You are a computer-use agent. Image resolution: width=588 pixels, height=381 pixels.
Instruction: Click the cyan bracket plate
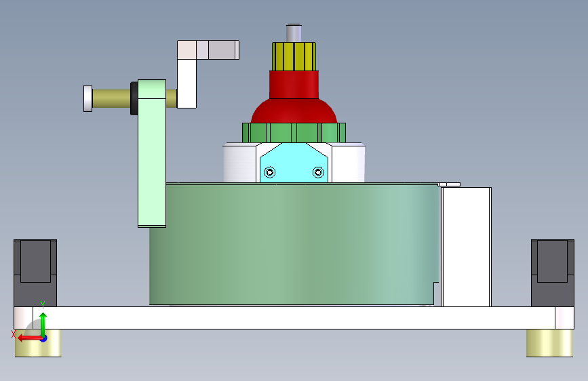294,163
